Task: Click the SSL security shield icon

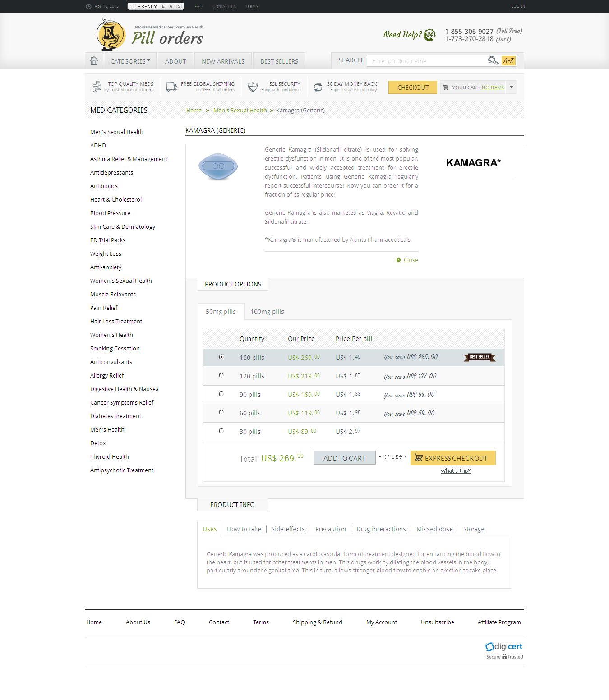Action: coord(253,87)
